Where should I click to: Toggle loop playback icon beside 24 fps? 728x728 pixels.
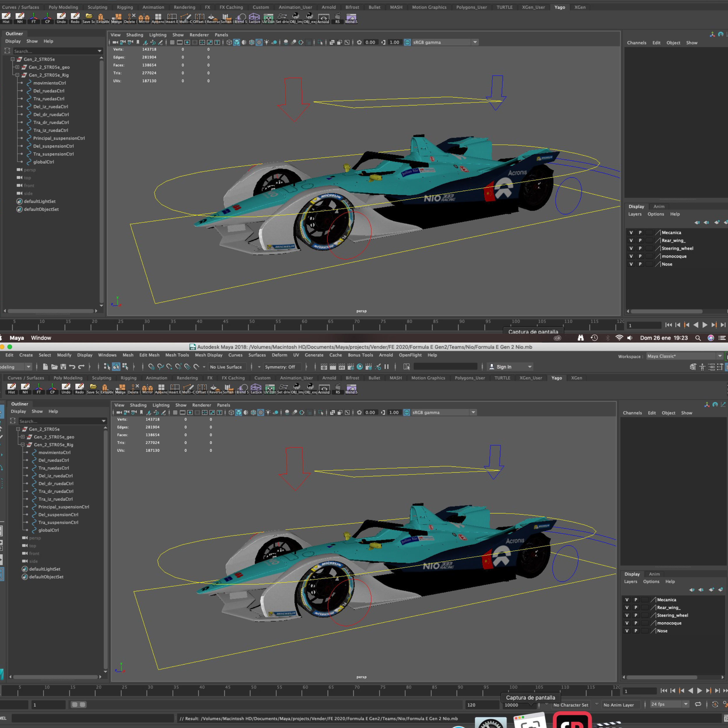tap(698, 704)
